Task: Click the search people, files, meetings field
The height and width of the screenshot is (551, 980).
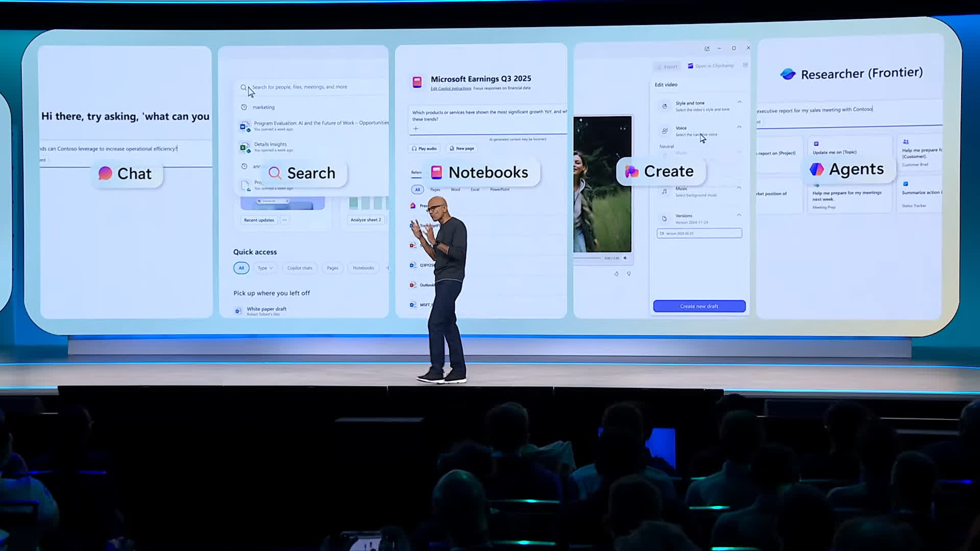Action: (306, 87)
